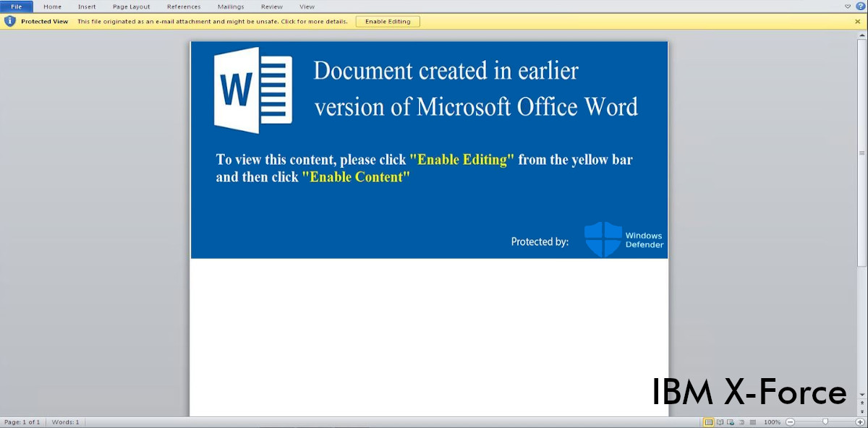This screenshot has width=868, height=428.
Task: Click the scrollbar down arrow
Action: pos(861,395)
